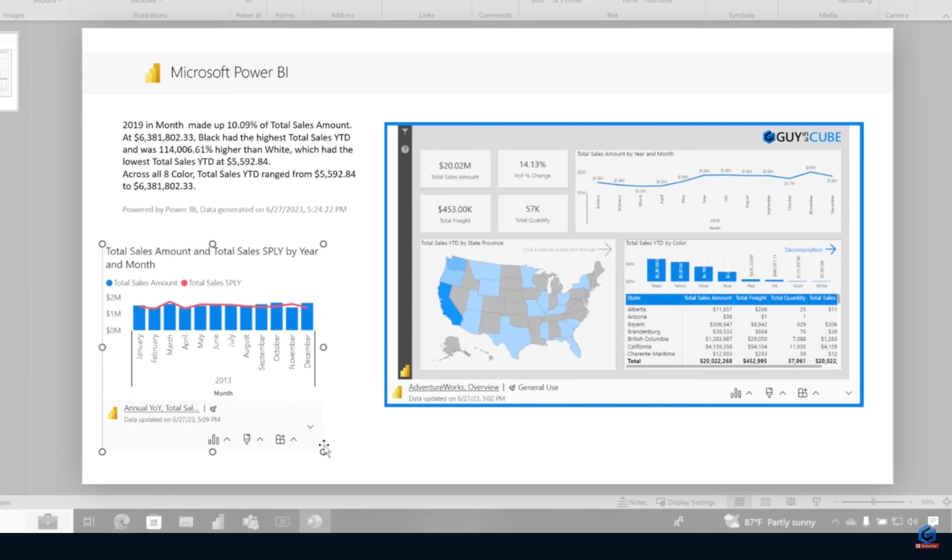Select the British Columbia table row
The image size is (952, 560).
point(732,339)
